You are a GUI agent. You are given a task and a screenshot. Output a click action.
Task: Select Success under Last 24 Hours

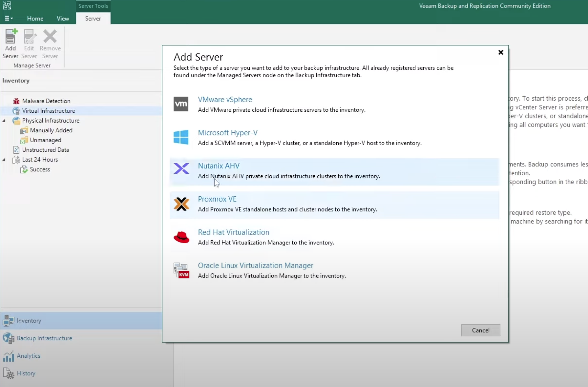pyautogui.click(x=40, y=170)
